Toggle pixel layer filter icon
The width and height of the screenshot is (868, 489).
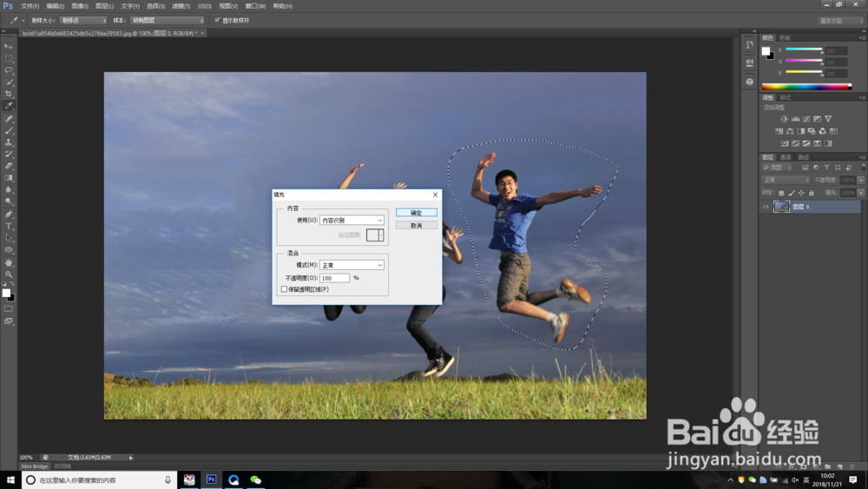click(805, 168)
